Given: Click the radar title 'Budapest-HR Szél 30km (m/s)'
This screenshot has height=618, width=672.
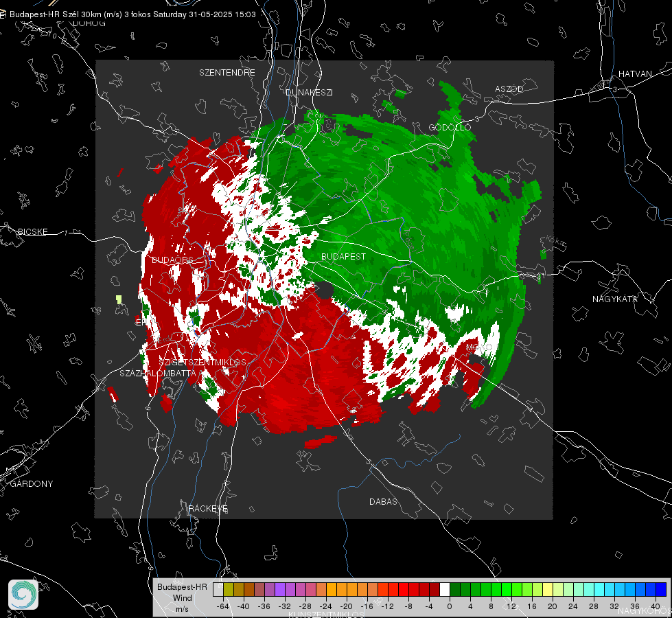Looking at the screenshot, I should coord(66,14).
